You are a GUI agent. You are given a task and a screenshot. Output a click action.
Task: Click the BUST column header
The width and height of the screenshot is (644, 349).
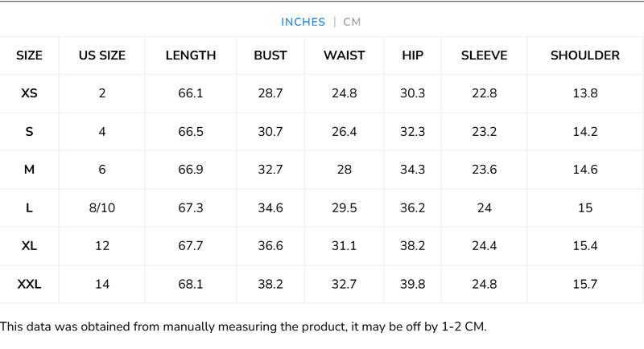click(270, 55)
